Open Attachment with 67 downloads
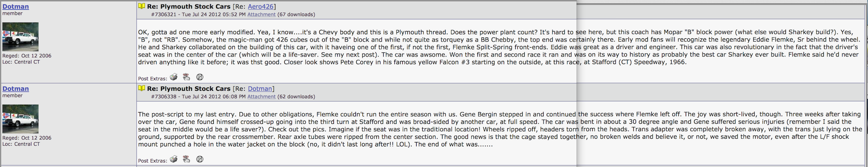The image size is (868, 167). [261, 15]
